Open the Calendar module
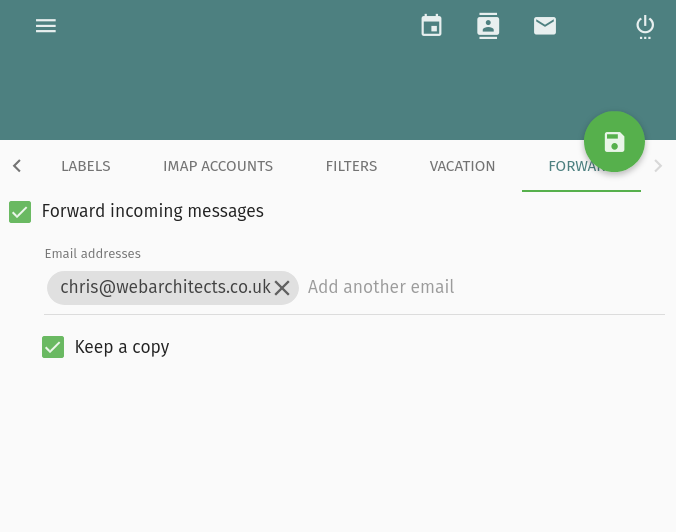This screenshot has height=532, width=676. [431, 26]
